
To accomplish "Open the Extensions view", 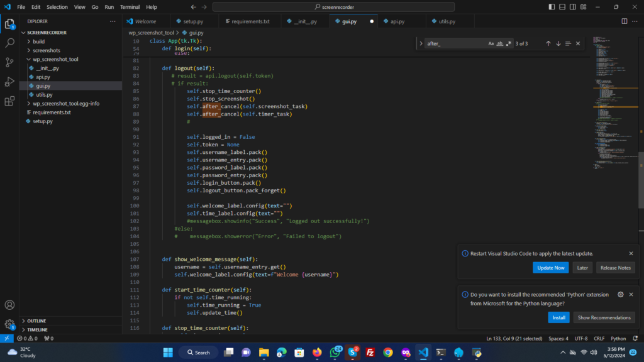I will tap(9, 101).
